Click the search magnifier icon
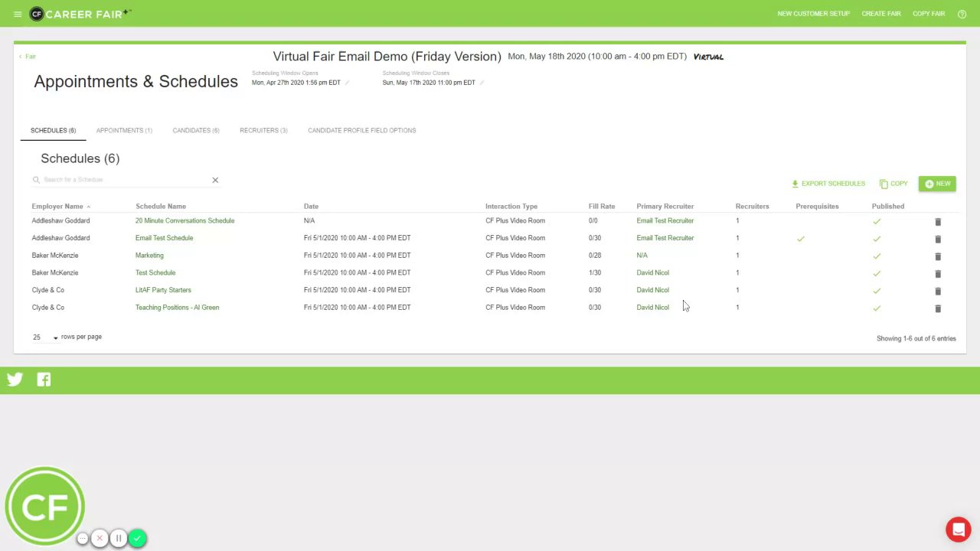Viewport: 980px width, 551px height. click(36, 180)
